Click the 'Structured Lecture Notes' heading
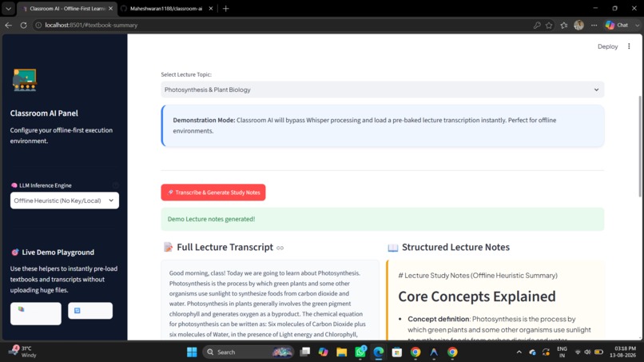Screen dimensions: 644x362 pyautogui.click(x=455, y=247)
